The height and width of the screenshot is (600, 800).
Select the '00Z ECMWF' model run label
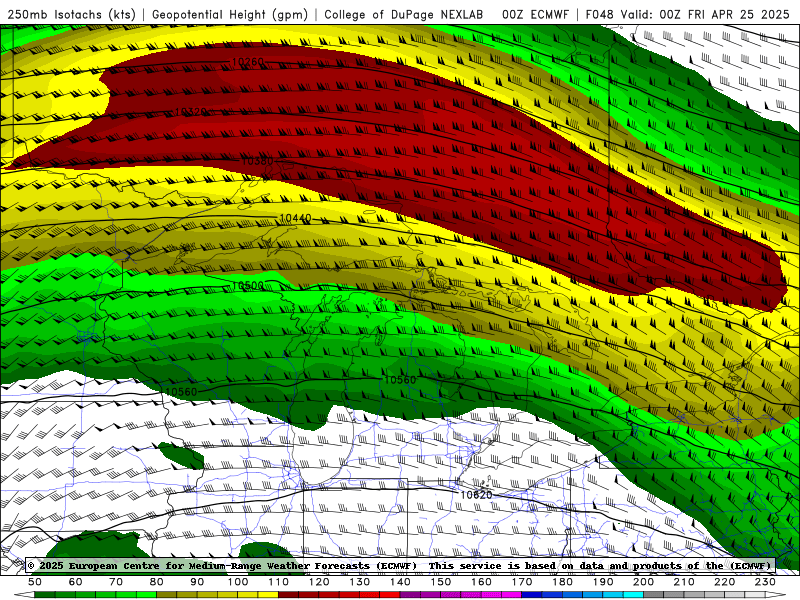point(536,14)
